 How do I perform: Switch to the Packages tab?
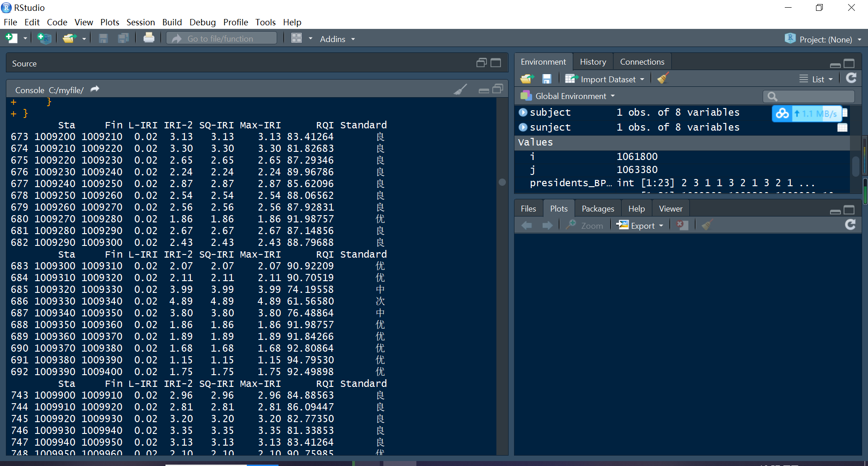598,209
